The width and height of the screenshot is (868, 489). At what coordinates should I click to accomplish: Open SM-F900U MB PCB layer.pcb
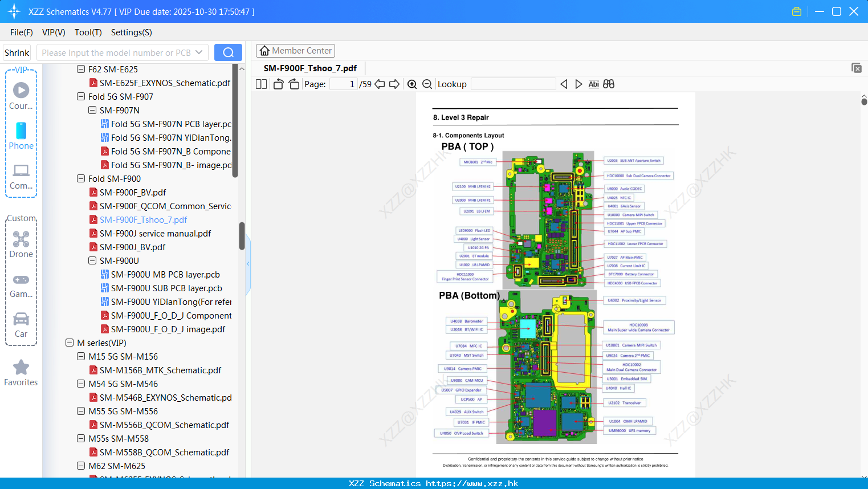pyautogui.click(x=160, y=274)
